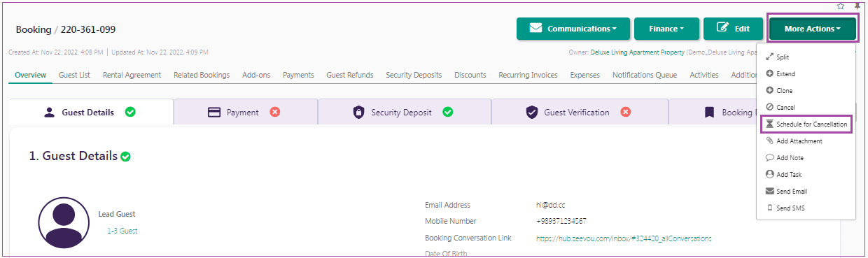Open the Guest Refunds tab
Viewport: 868px width, 258px height.
coord(349,75)
